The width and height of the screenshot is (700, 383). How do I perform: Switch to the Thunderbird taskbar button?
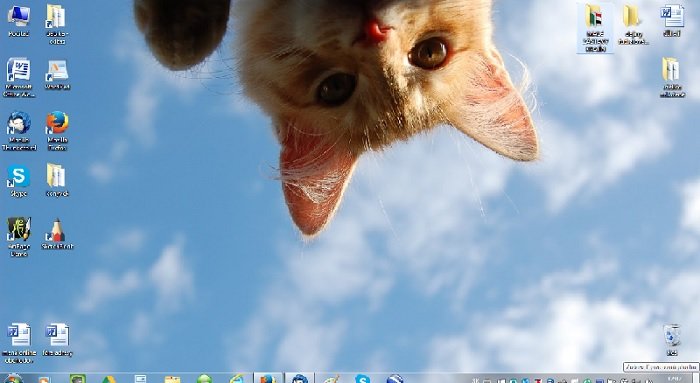[x=299, y=379]
